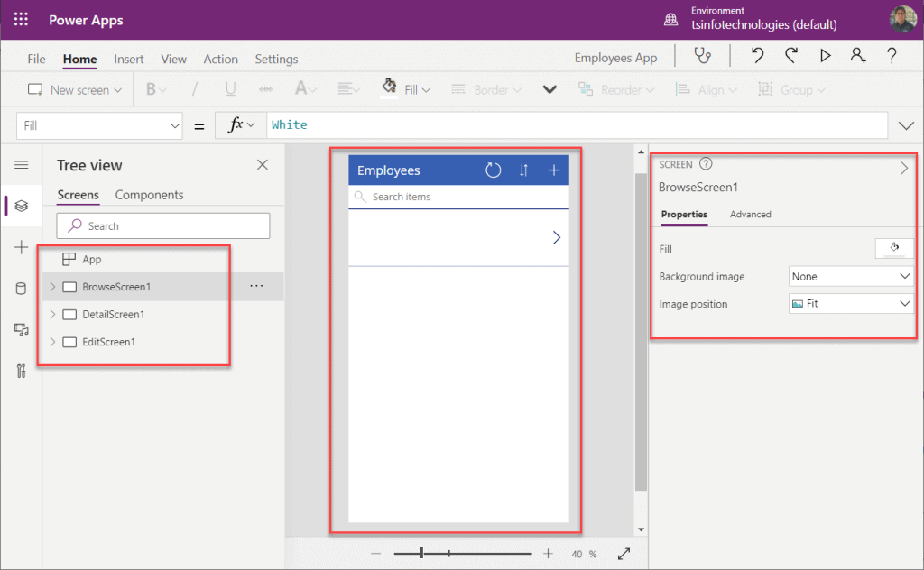Select the View ribbon tab
The width and height of the screenshot is (924, 570).
pos(174,59)
